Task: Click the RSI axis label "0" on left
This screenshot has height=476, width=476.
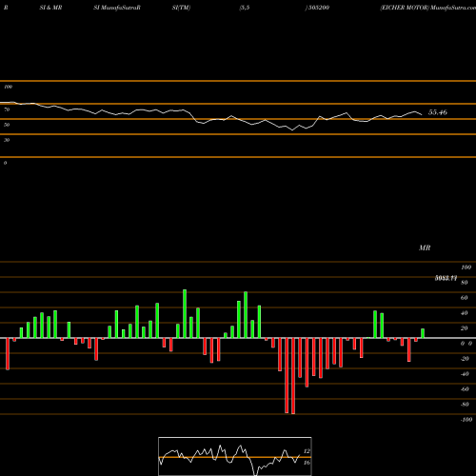Action: coord(5,163)
